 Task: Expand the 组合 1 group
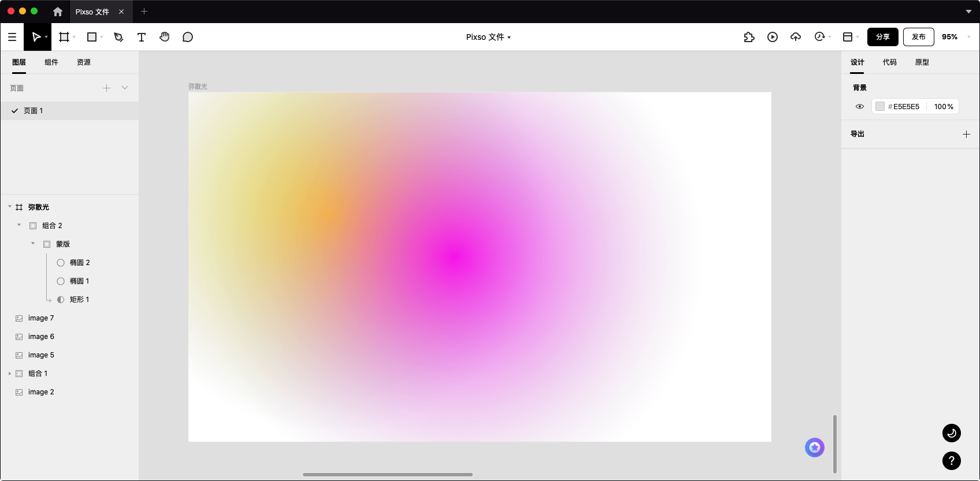[x=10, y=374]
